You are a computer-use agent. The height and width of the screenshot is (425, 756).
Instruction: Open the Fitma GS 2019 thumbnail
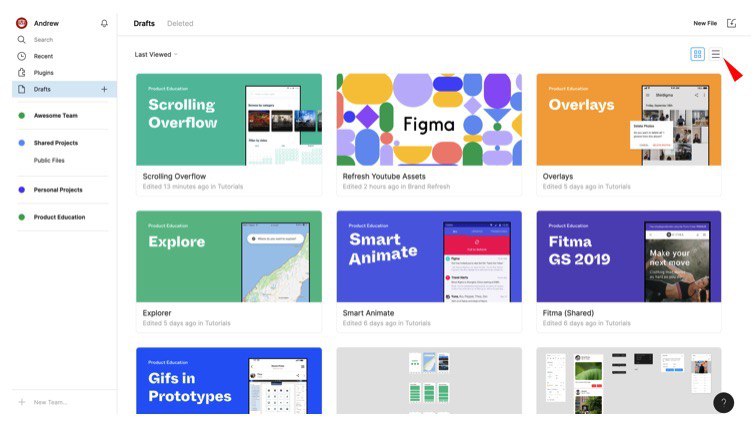[629, 256]
